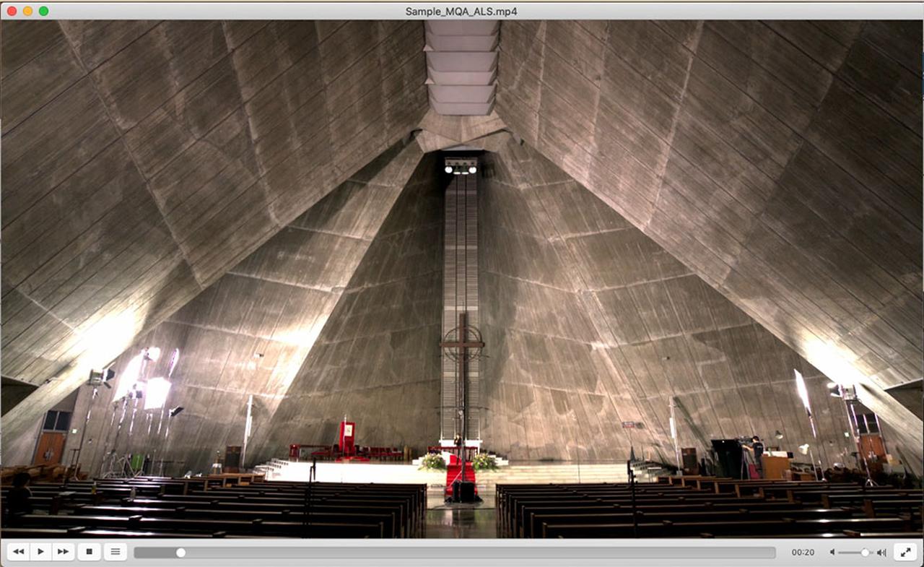The height and width of the screenshot is (567, 924).
Task: Start playback with the play button
Action: (x=40, y=552)
